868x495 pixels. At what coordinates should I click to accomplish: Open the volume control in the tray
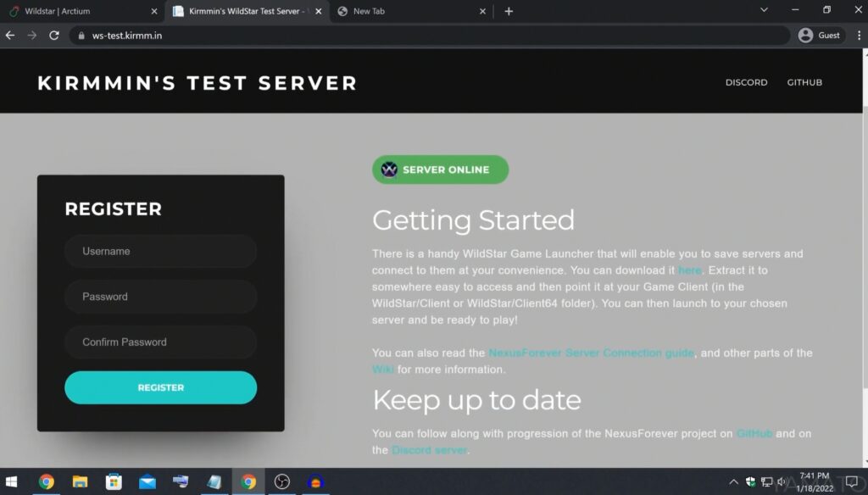click(782, 481)
